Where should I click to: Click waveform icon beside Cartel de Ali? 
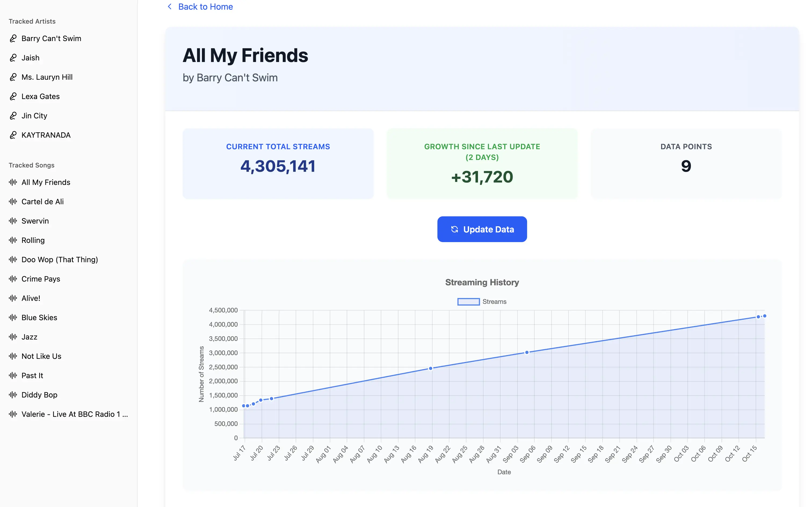[13, 202]
